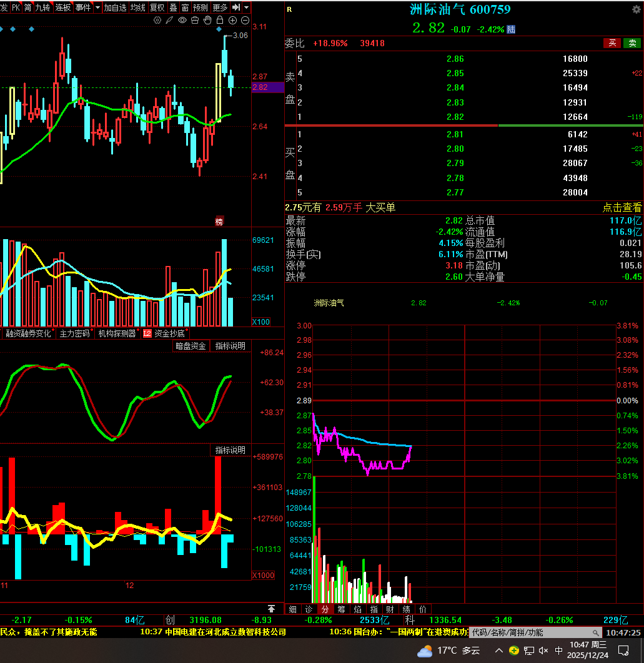The image size is (644, 663).
Task: Select the L2 资金抄底 indicator tab
Action: (x=165, y=333)
